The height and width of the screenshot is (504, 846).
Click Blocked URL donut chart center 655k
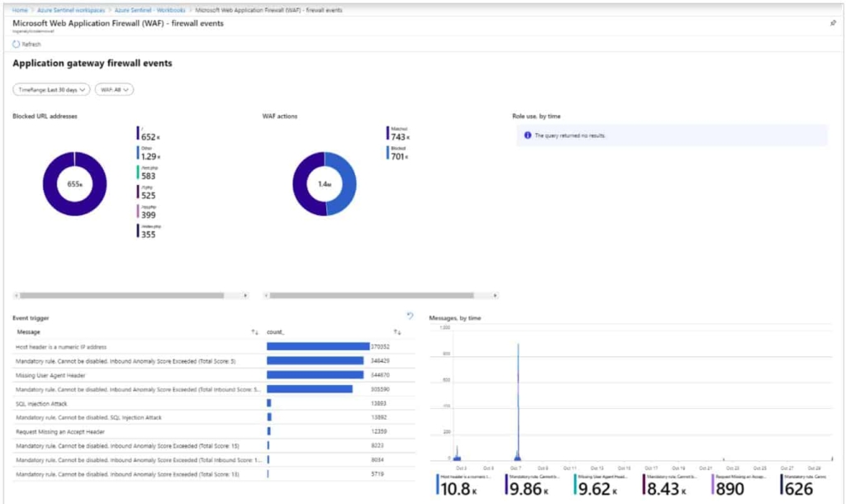click(x=74, y=184)
